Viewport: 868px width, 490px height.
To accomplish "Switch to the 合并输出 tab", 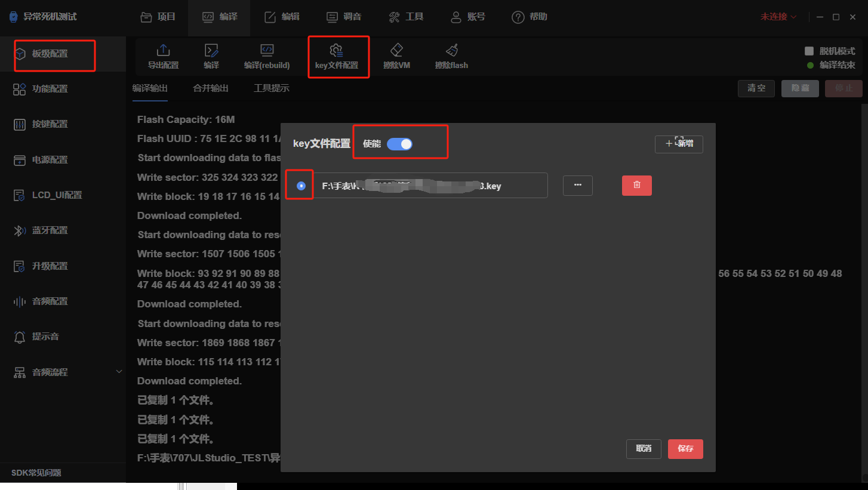I will (x=211, y=88).
